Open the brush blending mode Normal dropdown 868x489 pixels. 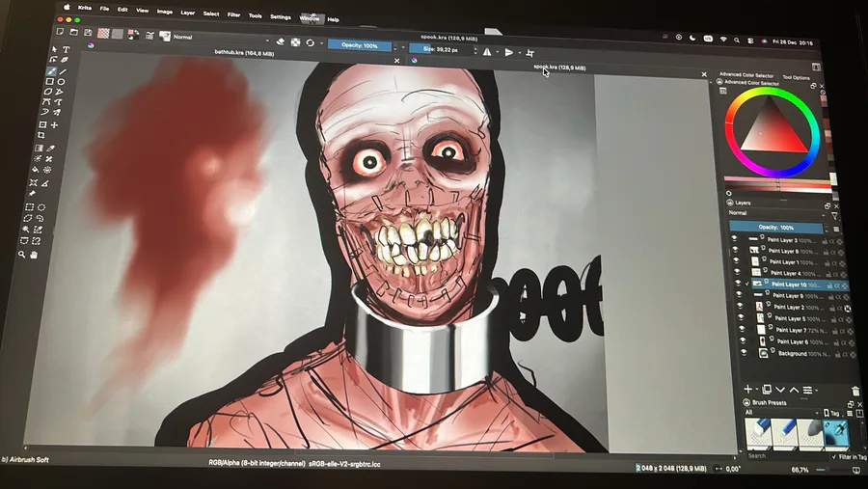pyautogui.click(x=220, y=39)
